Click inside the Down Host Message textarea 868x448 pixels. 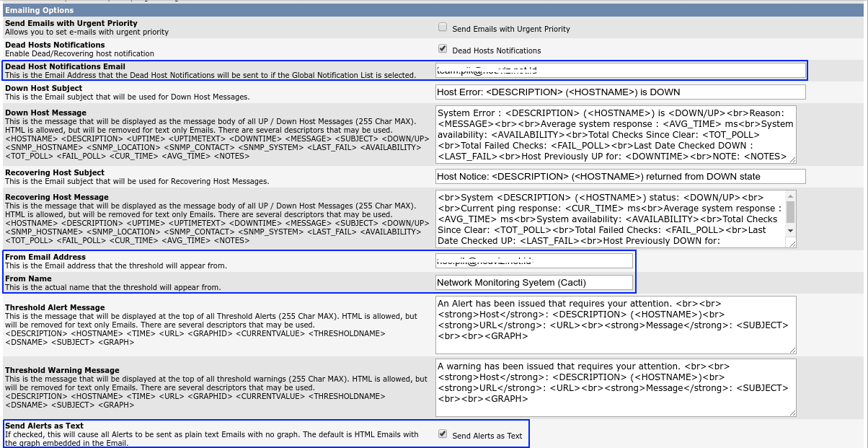coord(613,133)
